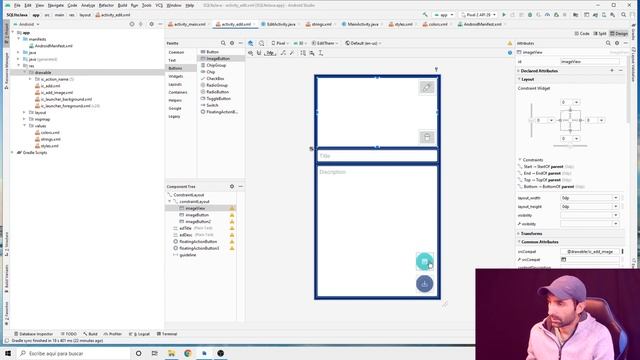The image size is (640, 360).
Task: Click the Windows taskbar search box
Action: point(73,353)
